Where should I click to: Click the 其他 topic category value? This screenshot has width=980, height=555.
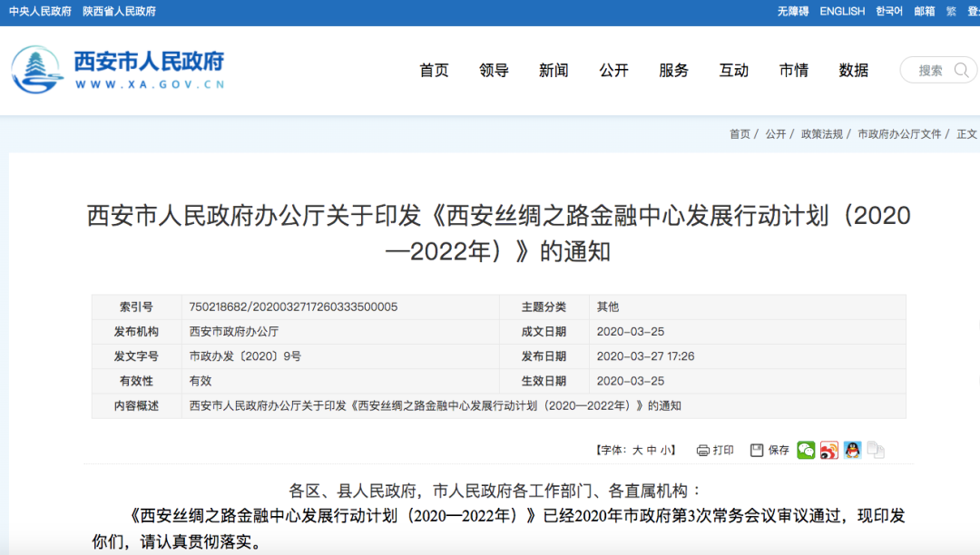(607, 307)
